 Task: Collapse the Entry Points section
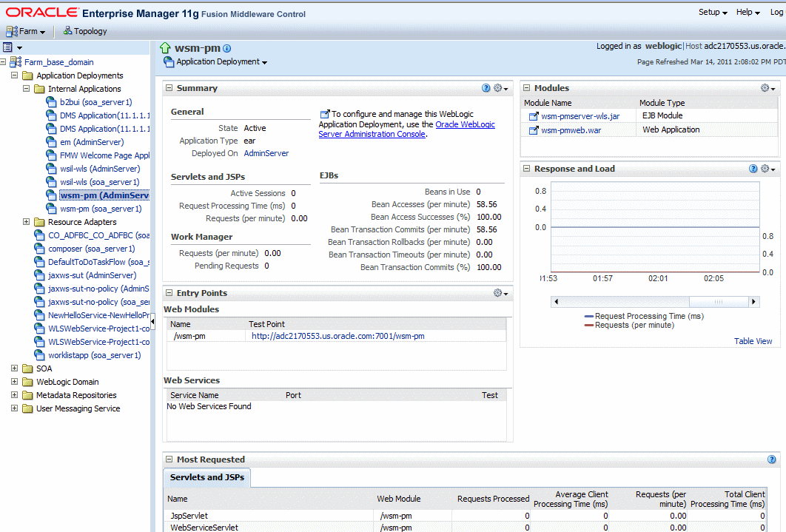[169, 293]
